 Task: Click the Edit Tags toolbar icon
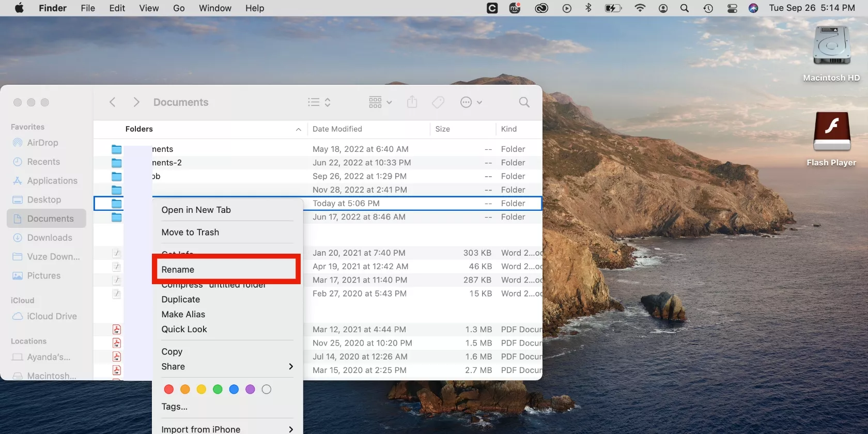click(438, 102)
